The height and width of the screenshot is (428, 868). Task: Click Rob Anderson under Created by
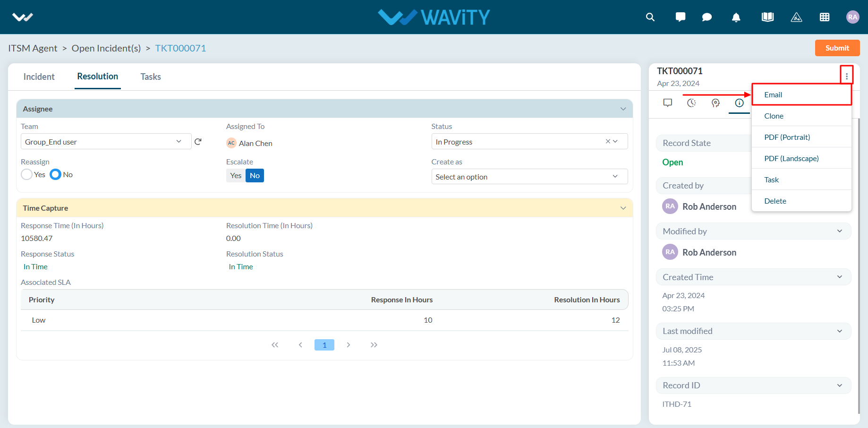709,206
